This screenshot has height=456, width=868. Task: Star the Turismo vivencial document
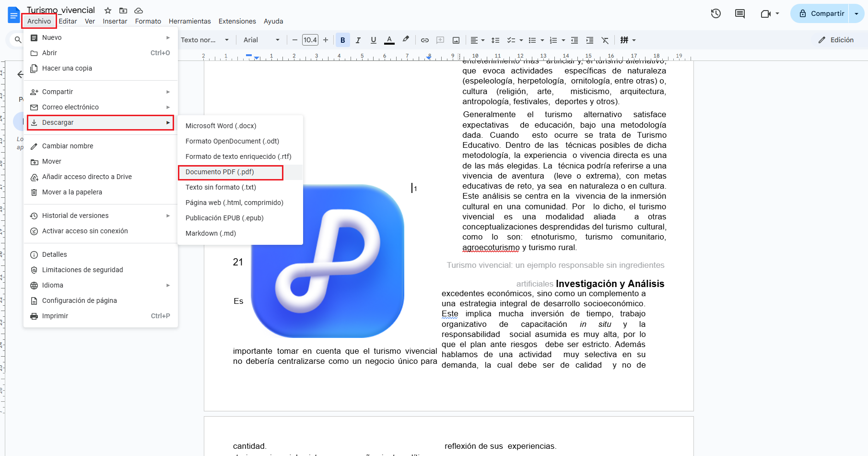108,11
